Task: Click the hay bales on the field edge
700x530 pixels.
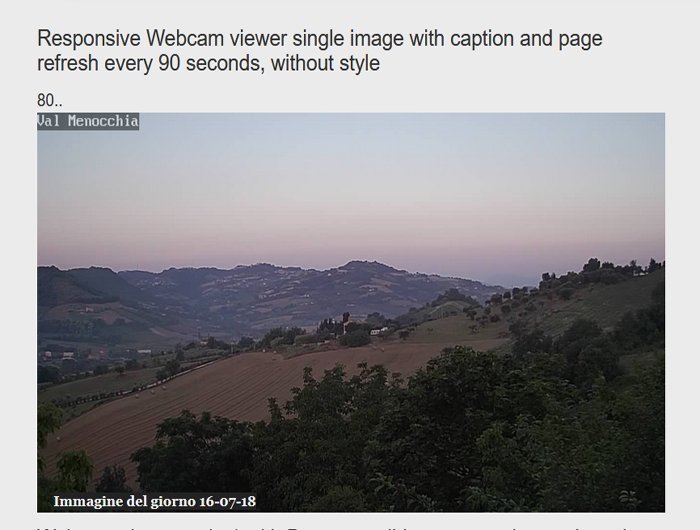Action: [145, 393]
